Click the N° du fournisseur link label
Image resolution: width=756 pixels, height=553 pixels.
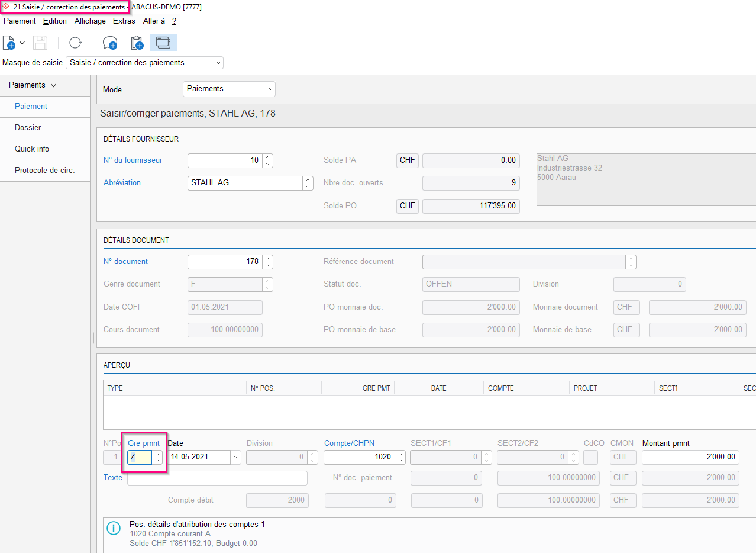133,160
